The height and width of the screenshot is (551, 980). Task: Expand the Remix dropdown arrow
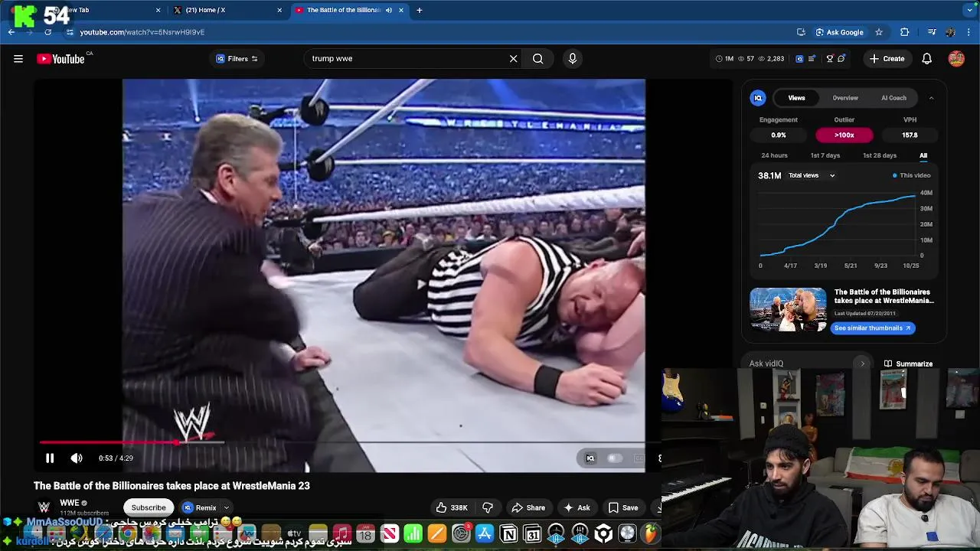[226, 507]
